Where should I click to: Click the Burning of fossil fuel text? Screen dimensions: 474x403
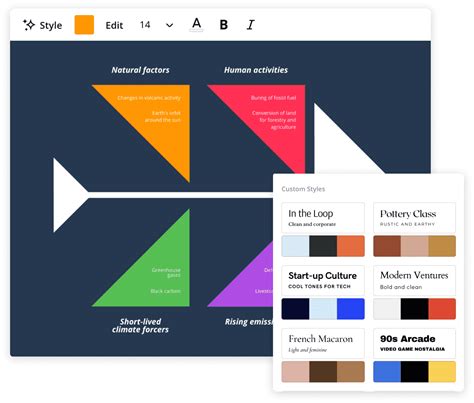273,98
